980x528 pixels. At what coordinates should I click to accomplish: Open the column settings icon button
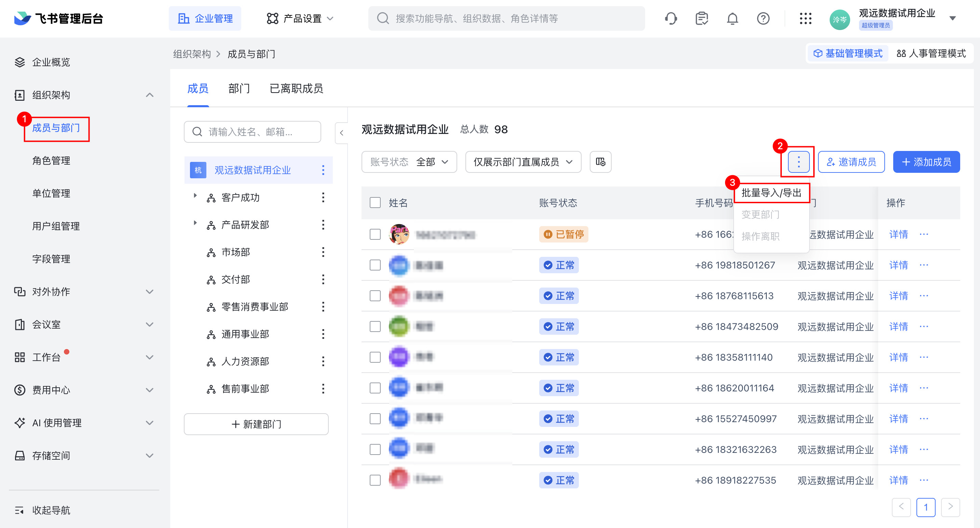pyautogui.click(x=600, y=162)
